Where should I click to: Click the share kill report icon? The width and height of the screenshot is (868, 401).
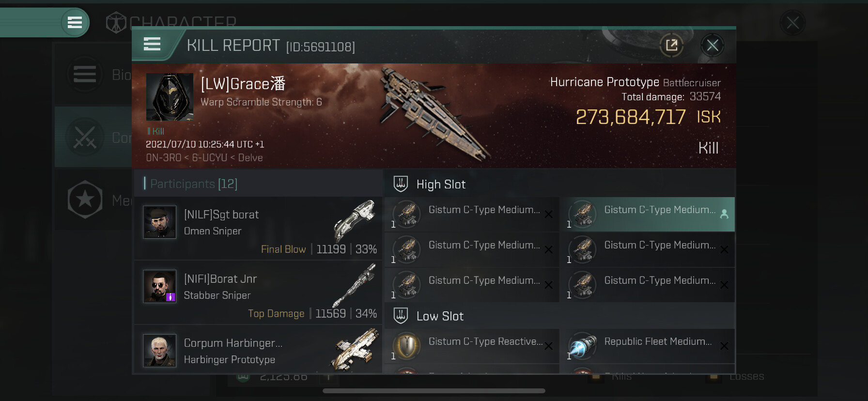[x=671, y=46]
